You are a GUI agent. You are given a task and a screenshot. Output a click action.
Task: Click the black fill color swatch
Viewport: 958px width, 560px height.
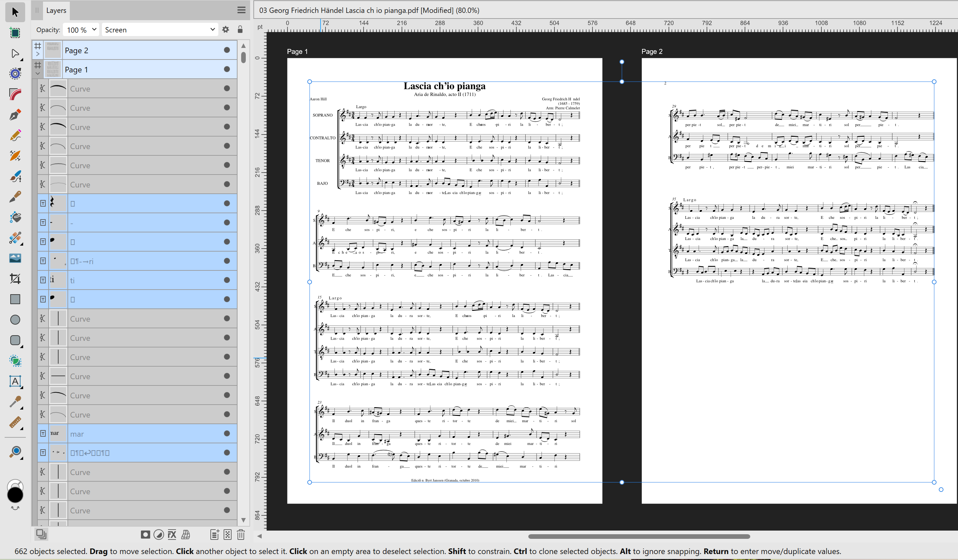point(15,495)
